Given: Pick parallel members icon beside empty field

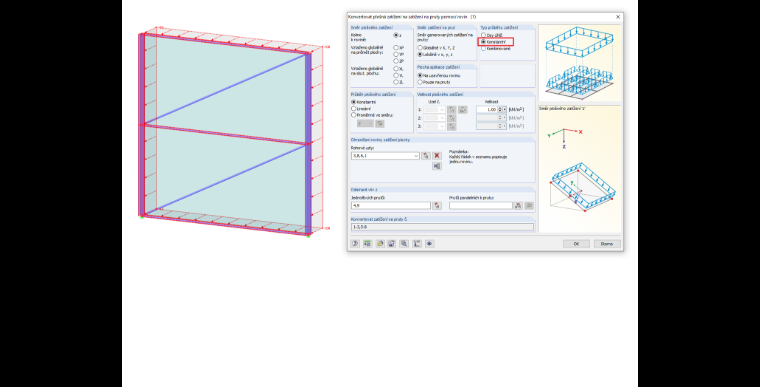Looking at the screenshot, I should [x=518, y=206].
